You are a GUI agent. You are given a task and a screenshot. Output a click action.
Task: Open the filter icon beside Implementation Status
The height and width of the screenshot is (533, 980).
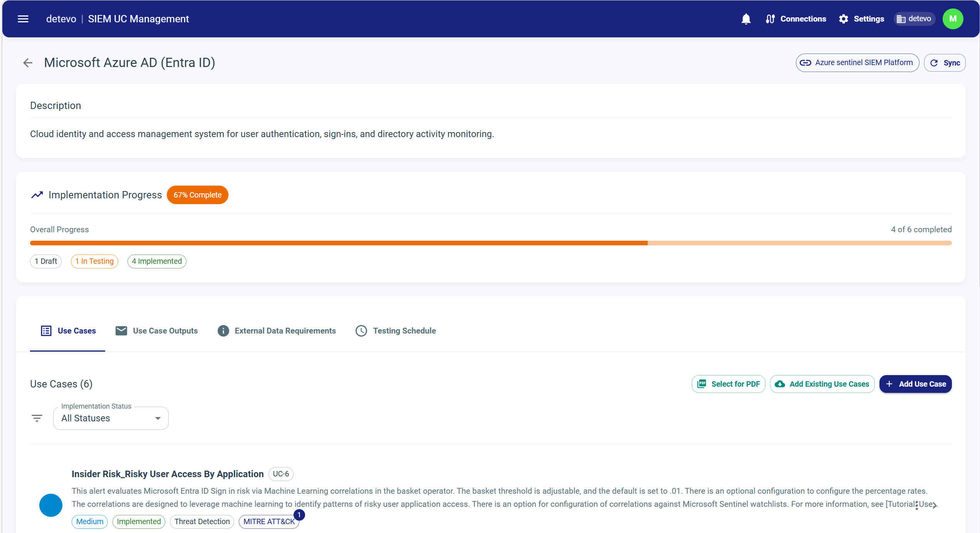coord(37,418)
